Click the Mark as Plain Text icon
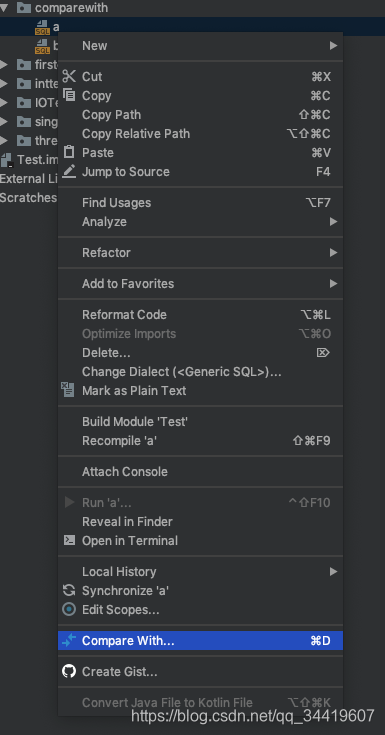The image size is (385, 735). coord(68,390)
